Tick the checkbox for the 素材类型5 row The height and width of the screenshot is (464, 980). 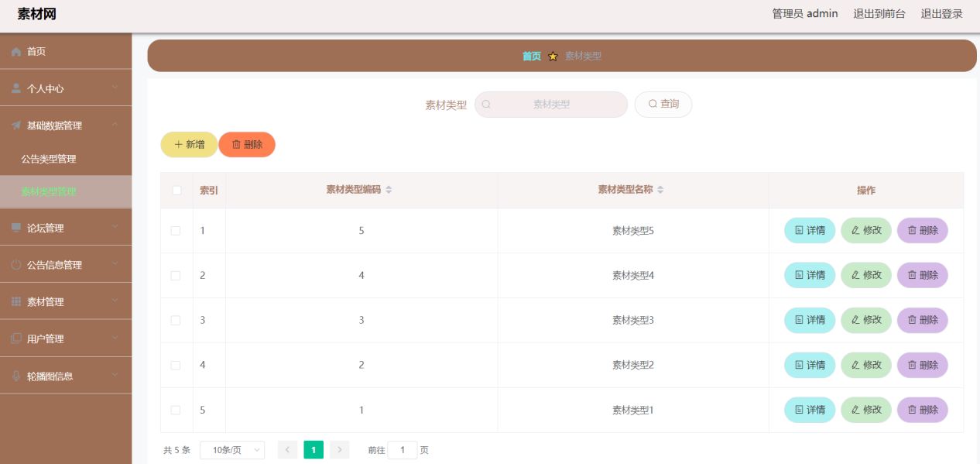point(176,231)
